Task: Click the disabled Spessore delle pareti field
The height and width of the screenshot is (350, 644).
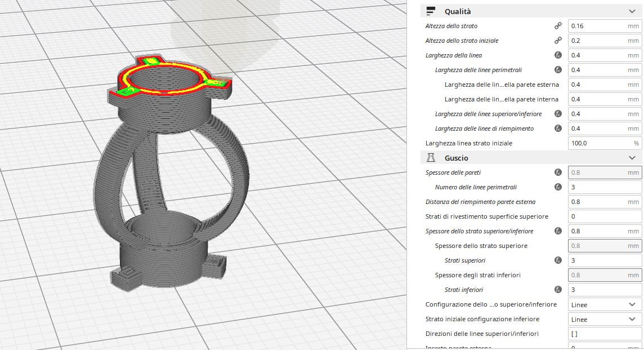Action: point(605,172)
